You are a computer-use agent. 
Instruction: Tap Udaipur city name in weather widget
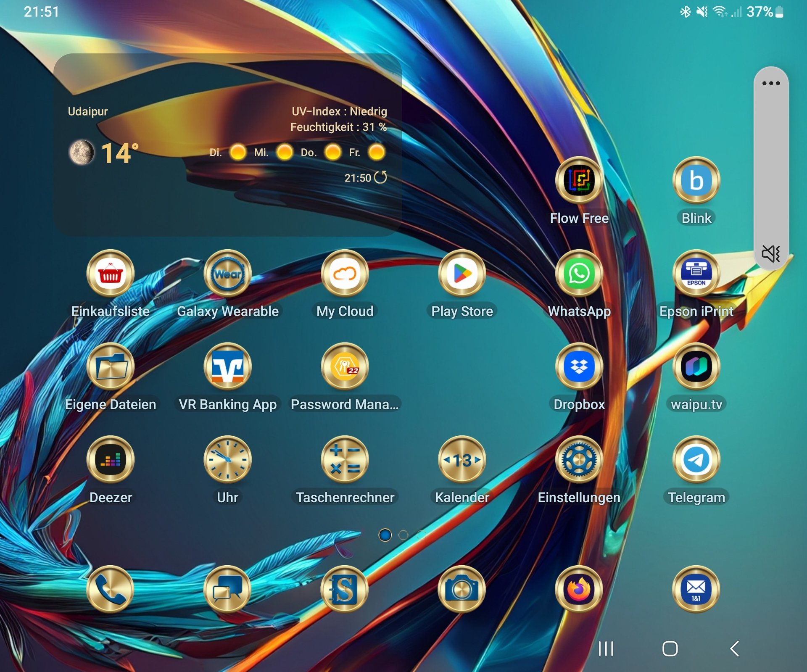tap(87, 111)
